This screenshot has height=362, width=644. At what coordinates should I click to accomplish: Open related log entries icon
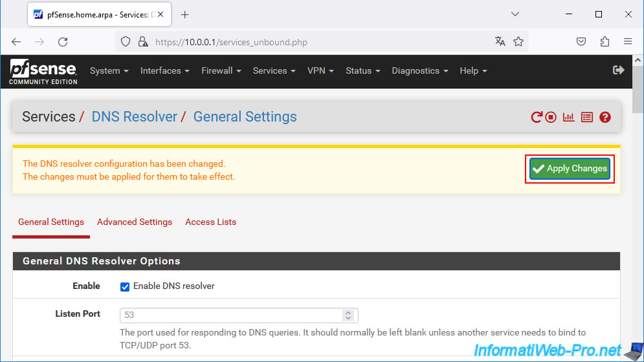coord(587,118)
